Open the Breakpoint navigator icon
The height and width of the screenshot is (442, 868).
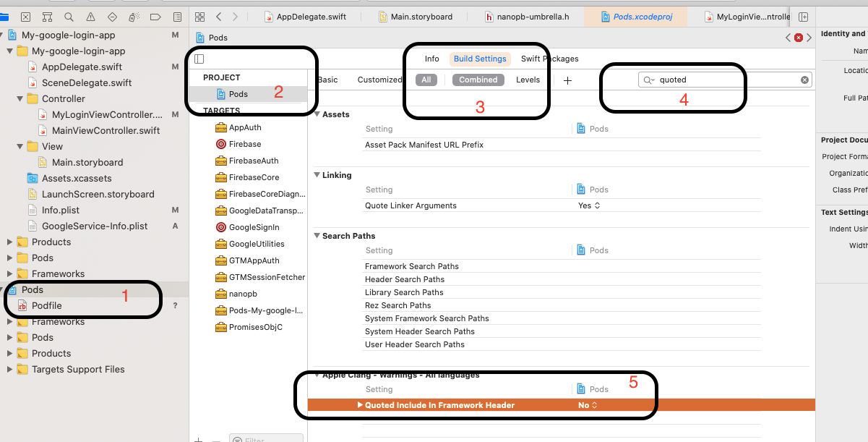click(x=155, y=16)
